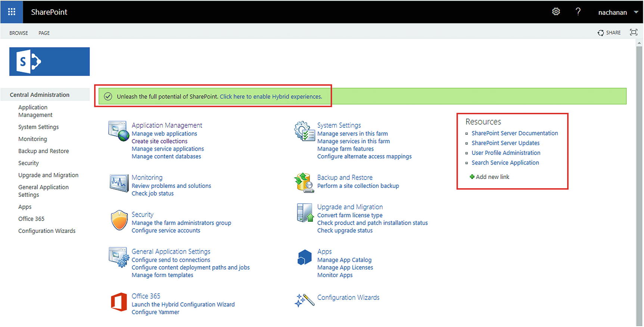
Task: Open Manage web applications link
Action: [x=164, y=134]
